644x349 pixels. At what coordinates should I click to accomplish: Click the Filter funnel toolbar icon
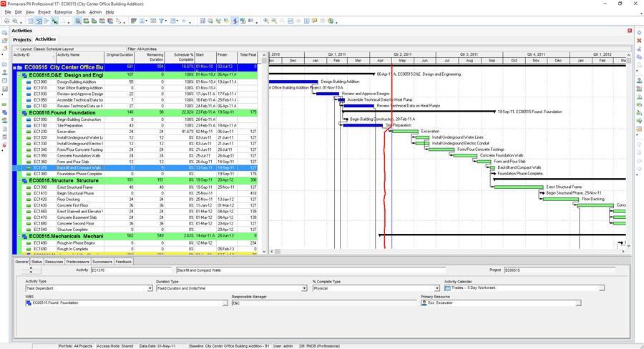point(162,21)
